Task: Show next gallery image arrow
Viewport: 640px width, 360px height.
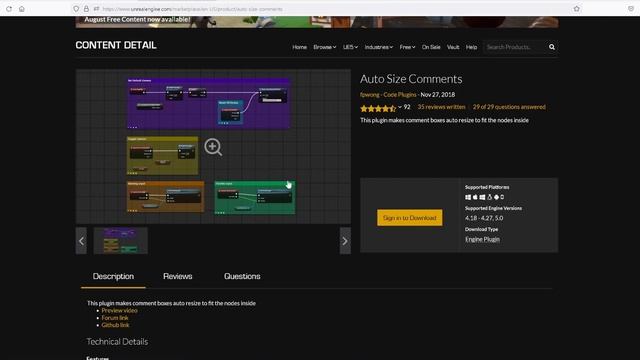Action: 345,241
